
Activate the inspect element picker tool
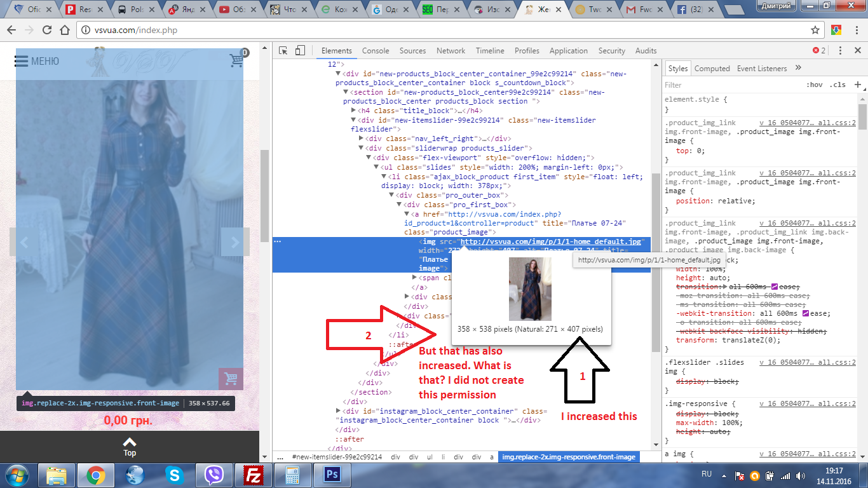pyautogui.click(x=283, y=51)
